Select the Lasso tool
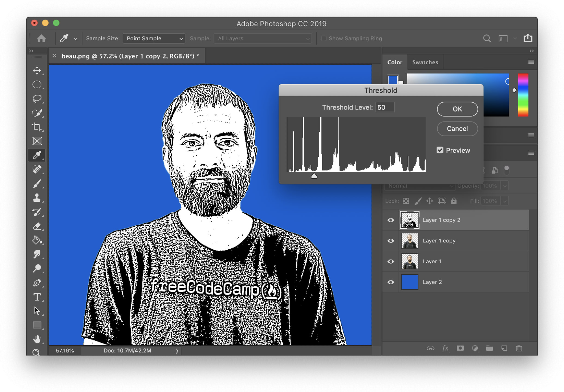This screenshot has width=564, height=392. [x=37, y=99]
